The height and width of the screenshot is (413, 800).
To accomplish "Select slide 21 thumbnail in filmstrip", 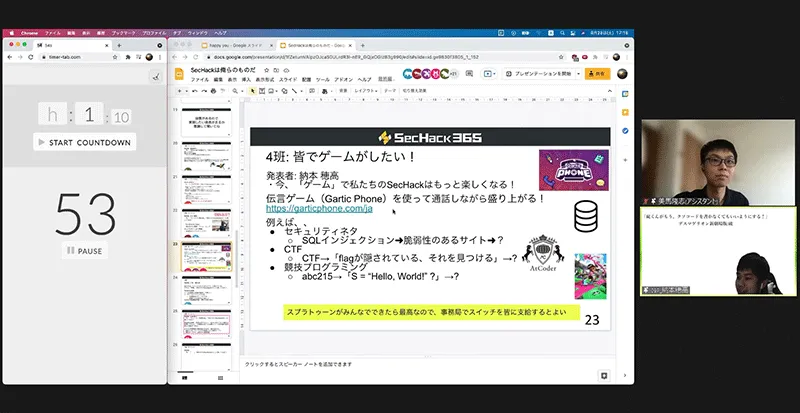I will tap(206, 190).
